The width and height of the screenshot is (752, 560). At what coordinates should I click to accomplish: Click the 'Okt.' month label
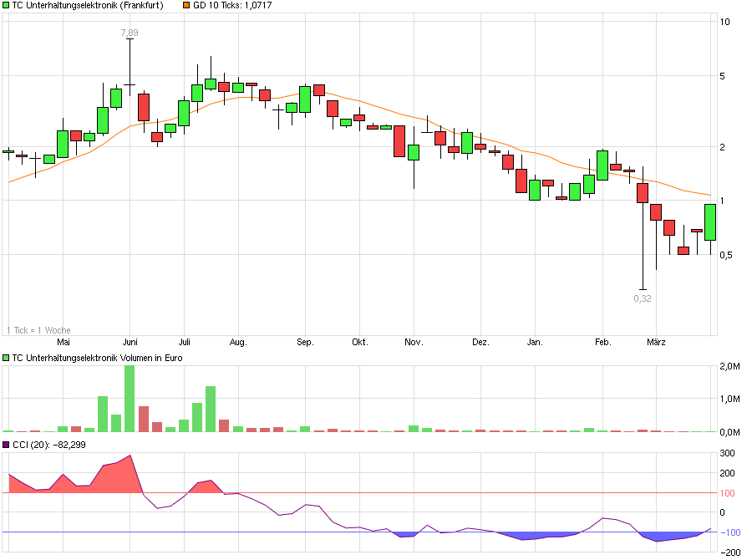tap(359, 342)
